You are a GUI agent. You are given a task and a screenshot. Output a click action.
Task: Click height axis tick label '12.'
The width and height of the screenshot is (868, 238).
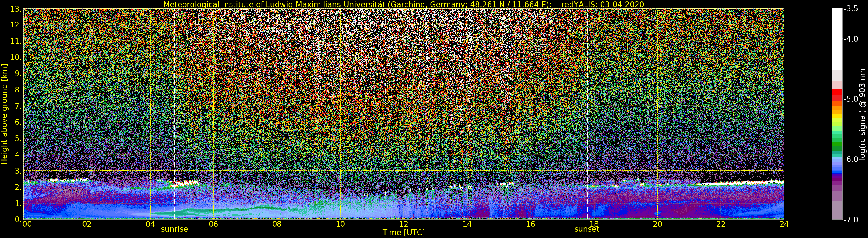pyautogui.click(x=16, y=25)
